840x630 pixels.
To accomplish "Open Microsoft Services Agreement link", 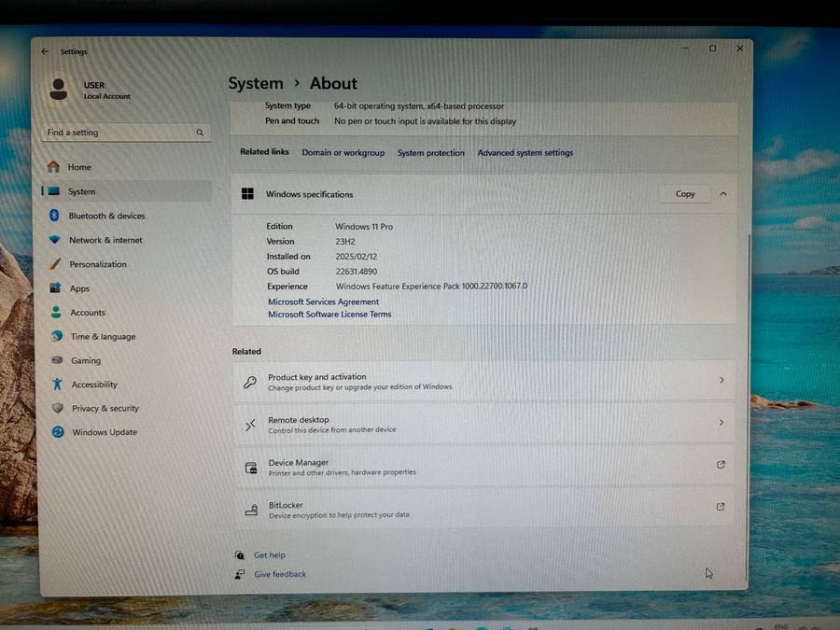I will coord(323,302).
